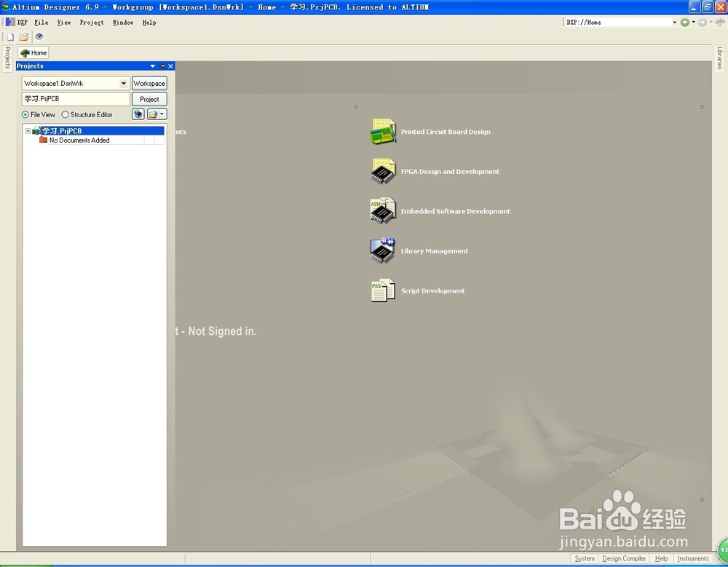
Task: Click the navigate back green arrow
Action: click(x=685, y=23)
